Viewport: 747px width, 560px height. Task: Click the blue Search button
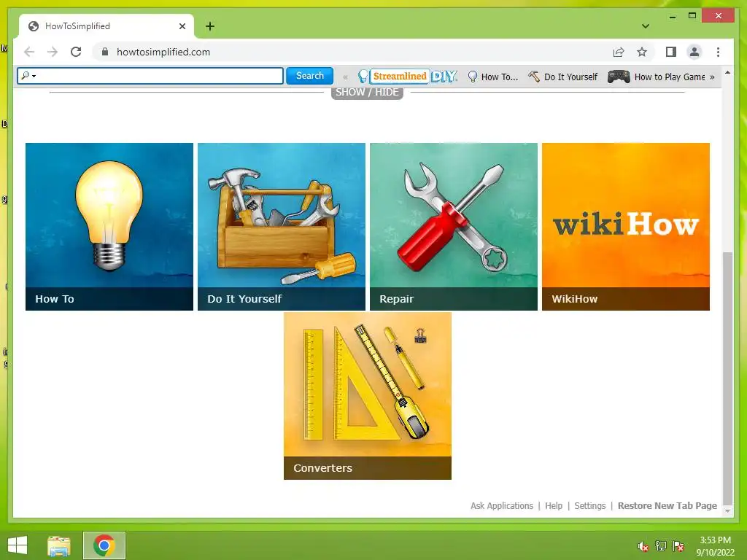[309, 76]
